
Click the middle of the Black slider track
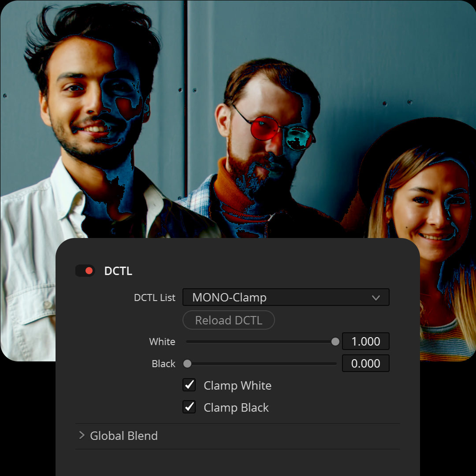tap(261, 364)
